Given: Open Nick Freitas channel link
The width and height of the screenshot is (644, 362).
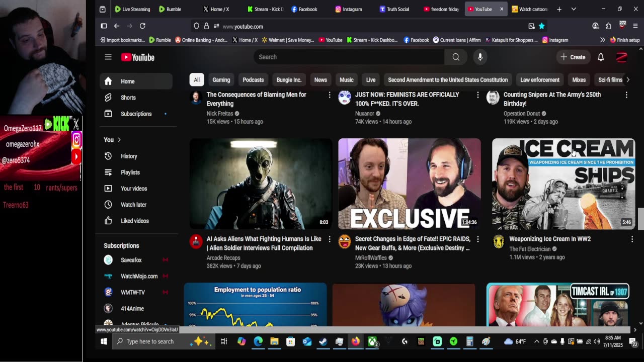Looking at the screenshot, I should pos(220,114).
